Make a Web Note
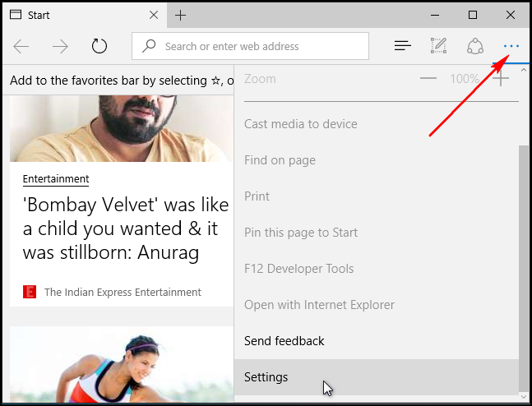532x406 pixels. pos(439,46)
